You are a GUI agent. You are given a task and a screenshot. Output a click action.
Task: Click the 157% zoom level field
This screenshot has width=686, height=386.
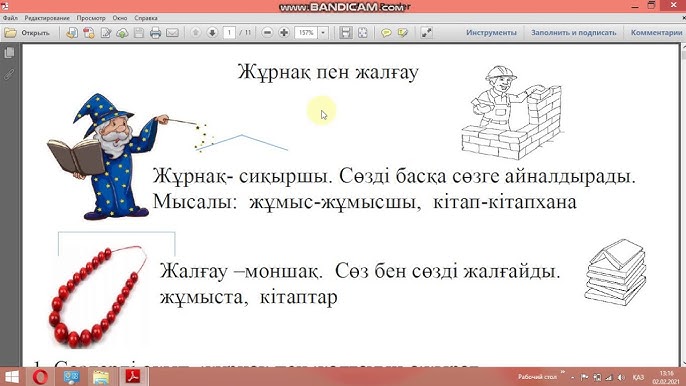pos(306,33)
